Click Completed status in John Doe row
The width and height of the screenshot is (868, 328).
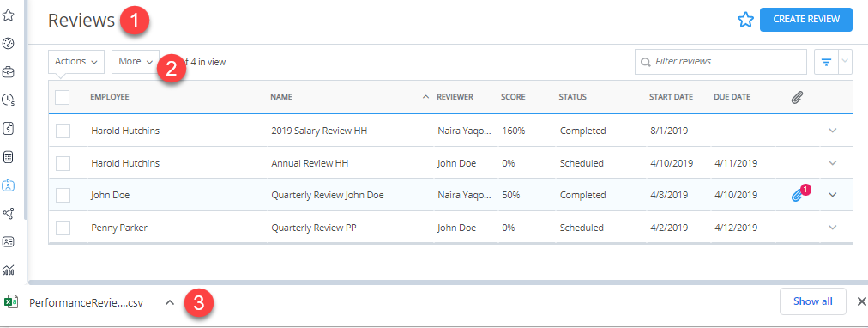pos(583,195)
